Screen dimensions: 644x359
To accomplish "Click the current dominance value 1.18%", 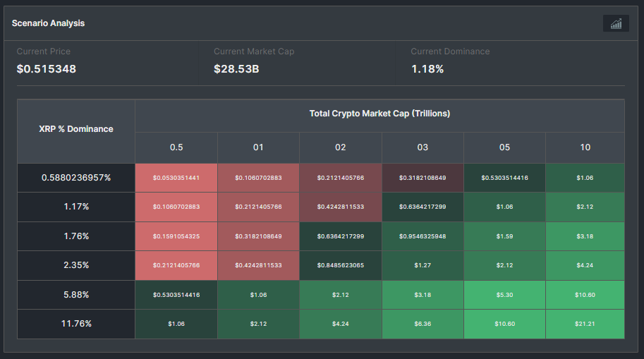I will pos(427,69).
